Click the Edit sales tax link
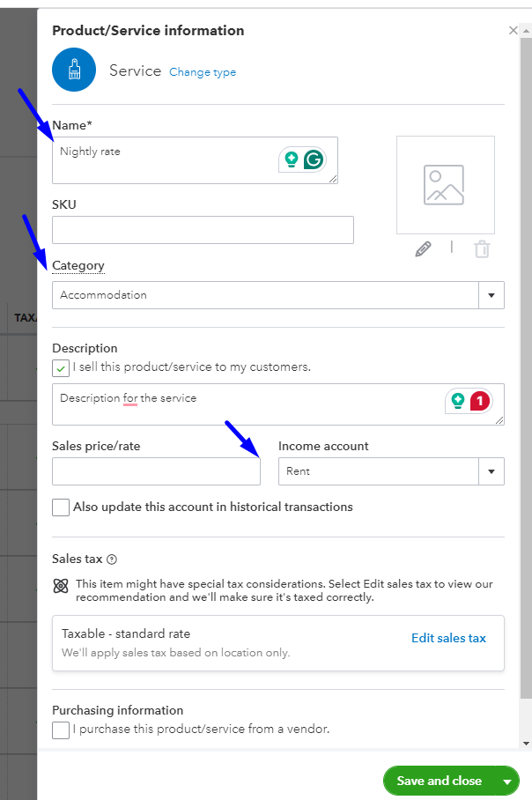Viewport: 532px width, 800px height. pyautogui.click(x=448, y=638)
